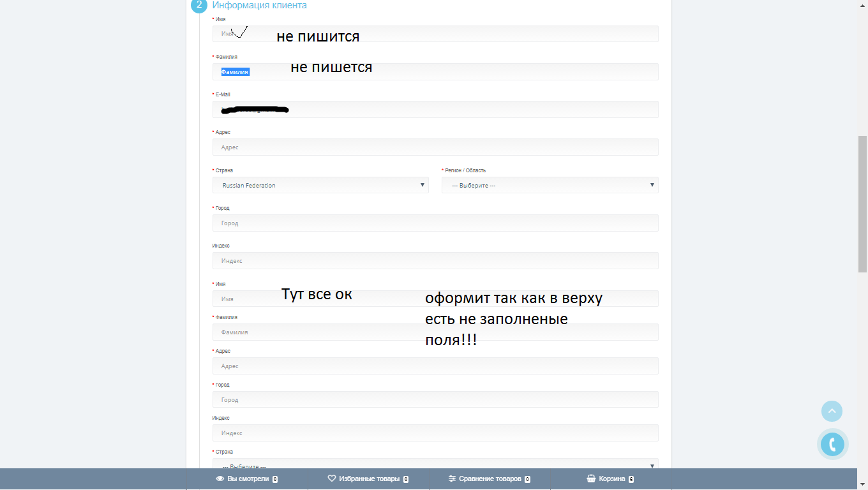Click the sliders icon for Сравнение товаров
The height and width of the screenshot is (490, 868).
(x=452, y=479)
